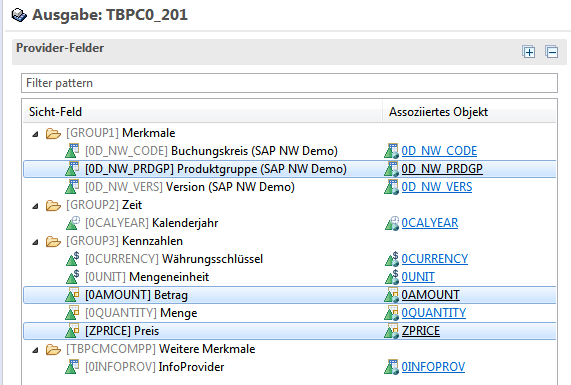Image resolution: width=571 pixels, height=385 pixels.
Task: Click icon beside the 0QUANTITY link
Action: [392, 313]
